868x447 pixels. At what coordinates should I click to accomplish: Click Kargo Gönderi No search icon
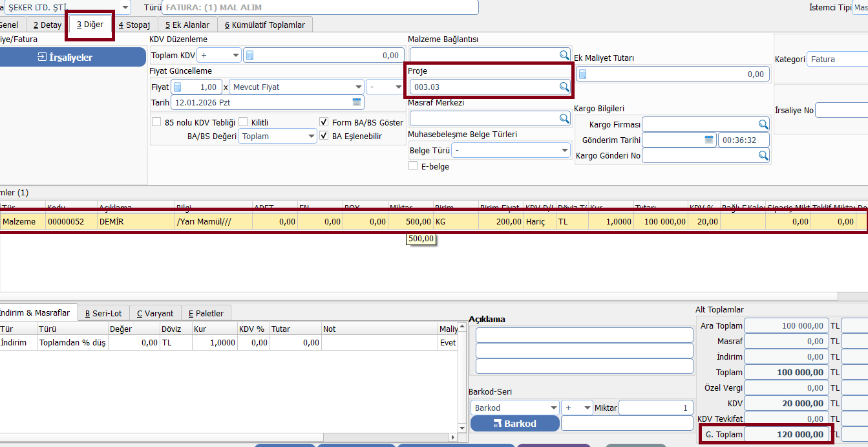(x=763, y=155)
